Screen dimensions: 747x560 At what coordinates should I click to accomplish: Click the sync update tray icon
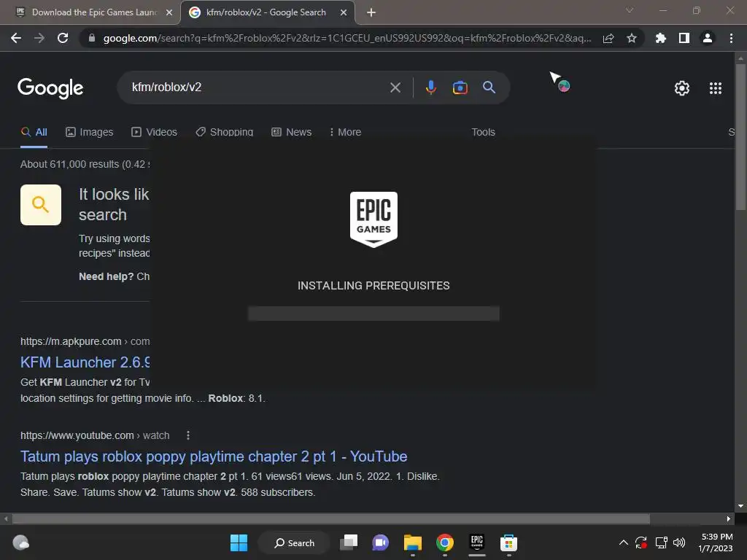click(x=640, y=542)
